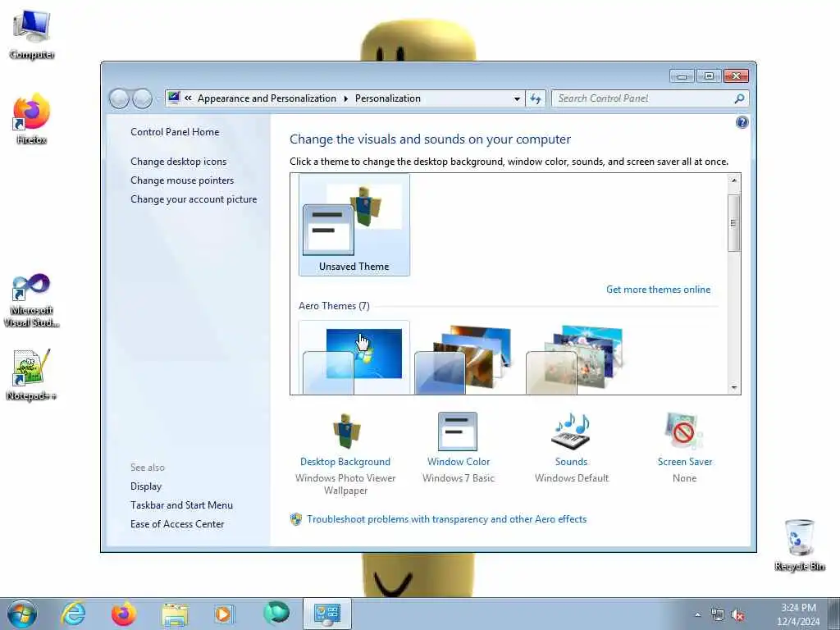The height and width of the screenshot is (630, 840).
Task: Launch Internet Explorer from the taskbar
Action: [x=73, y=614]
